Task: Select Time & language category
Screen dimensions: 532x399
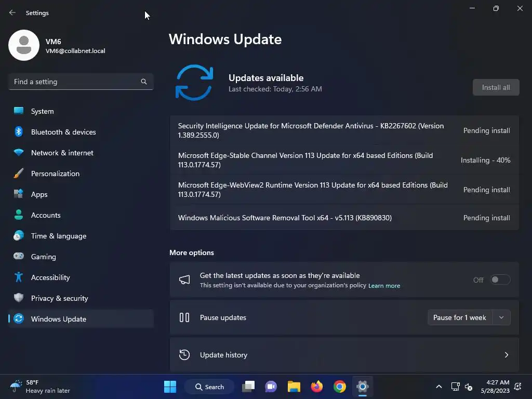Action: click(81, 236)
